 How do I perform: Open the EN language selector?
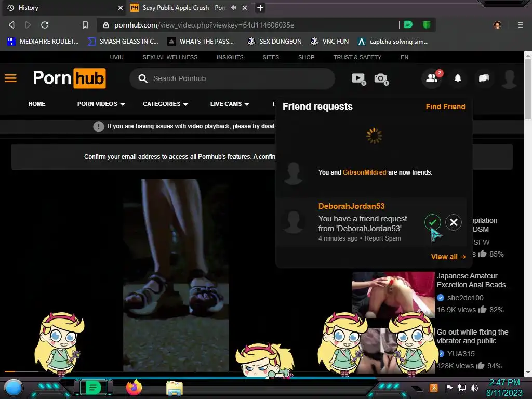tap(404, 57)
